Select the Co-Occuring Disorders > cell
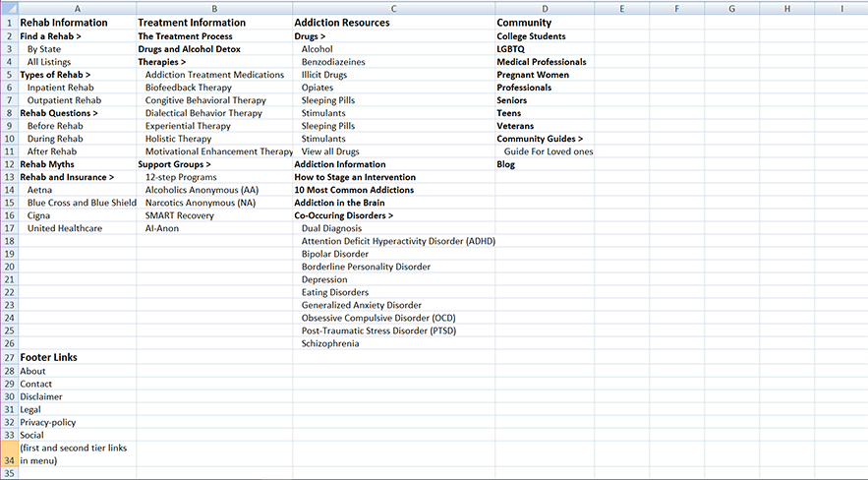 [x=343, y=215]
